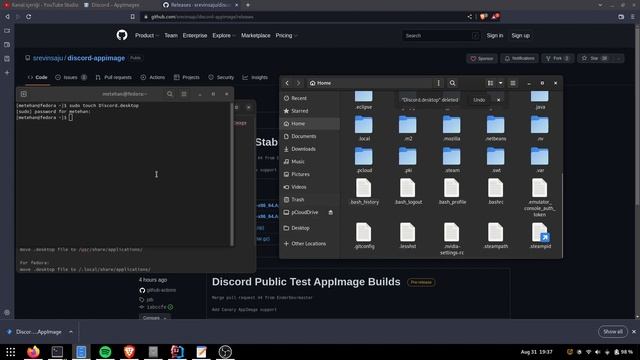Switch to the Projects tab
Viewport: 640px width, 360px height.
[x=187, y=77]
